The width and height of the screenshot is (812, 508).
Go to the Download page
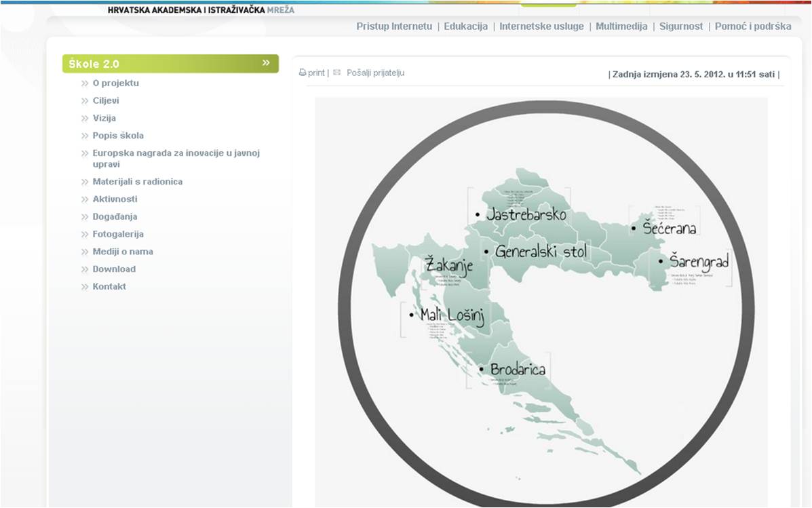tap(114, 269)
